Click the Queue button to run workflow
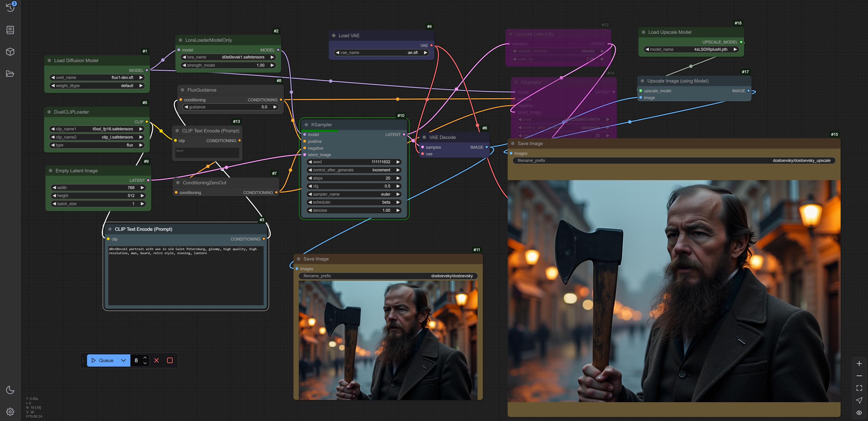 103,360
